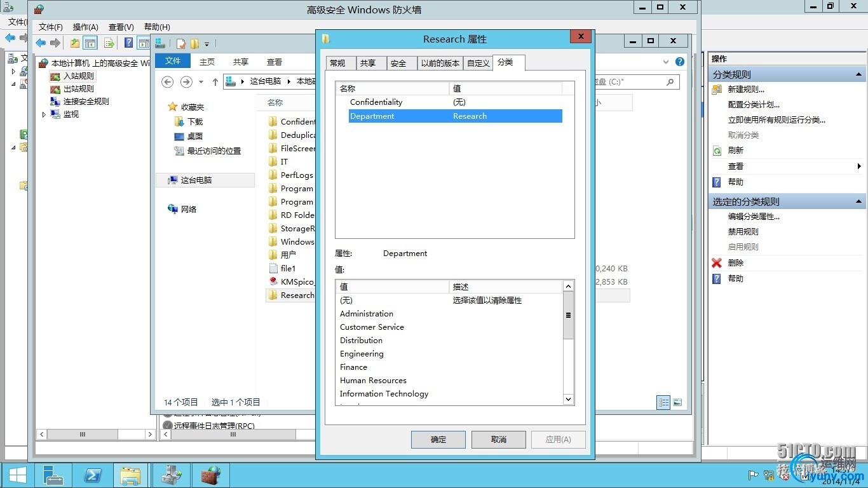This screenshot has width=868, height=488.
Task: Open the firewall brick-wall icon on the taskbar
Action: click(210, 475)
